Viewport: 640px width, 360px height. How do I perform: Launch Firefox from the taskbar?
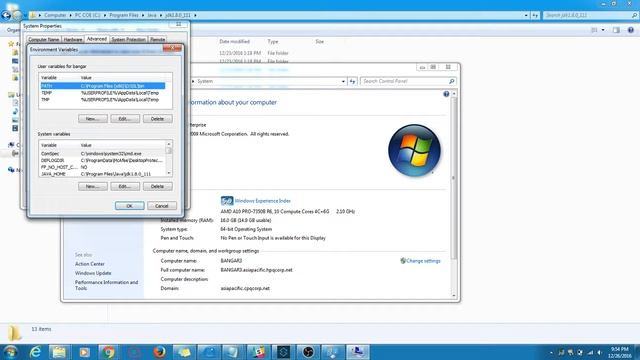[x=159, y=352]
